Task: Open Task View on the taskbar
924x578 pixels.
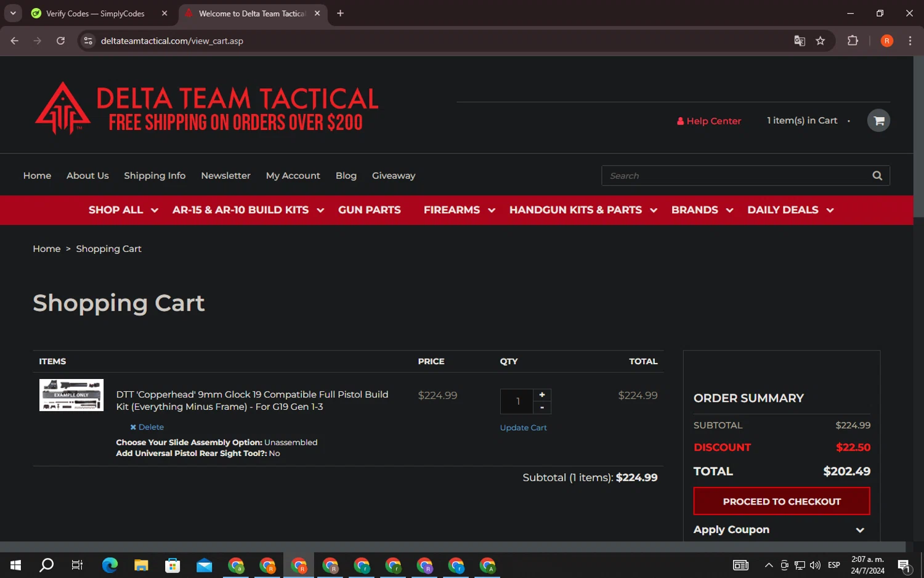Action: [77, 565]
